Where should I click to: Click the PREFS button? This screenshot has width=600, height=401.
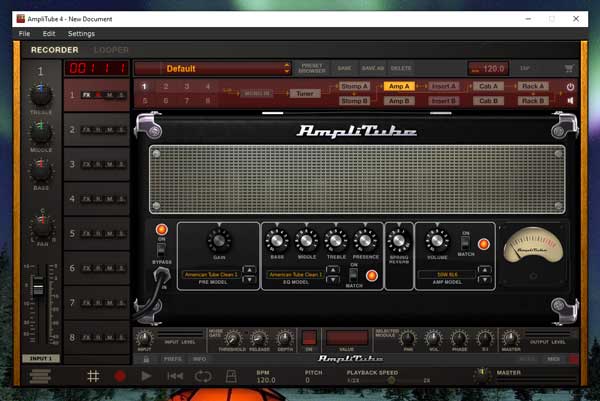[x=173, y=359]
